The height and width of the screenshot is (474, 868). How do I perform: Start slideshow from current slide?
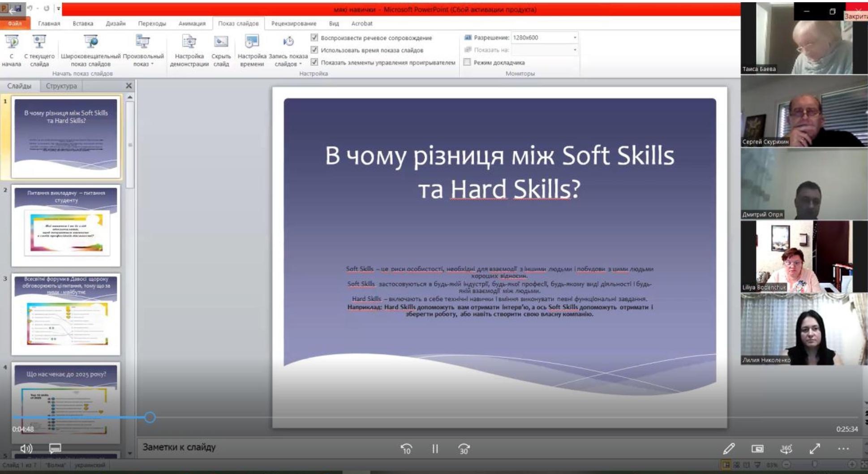39,43
